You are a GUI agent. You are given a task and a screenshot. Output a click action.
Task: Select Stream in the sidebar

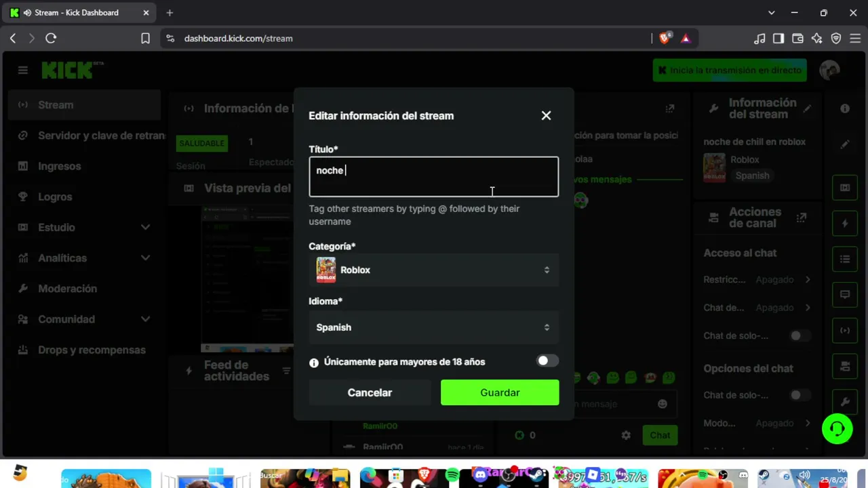coord(84,105)
